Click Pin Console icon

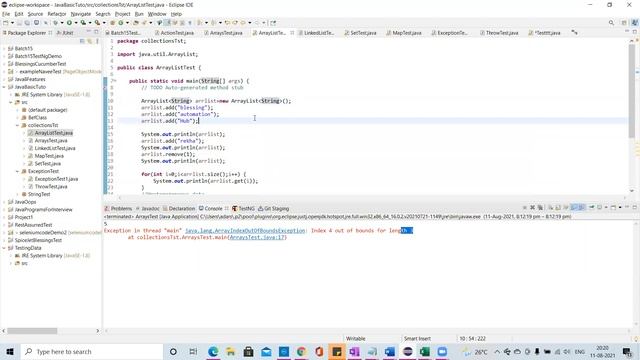pyautogui.click(x=591, y=208)
